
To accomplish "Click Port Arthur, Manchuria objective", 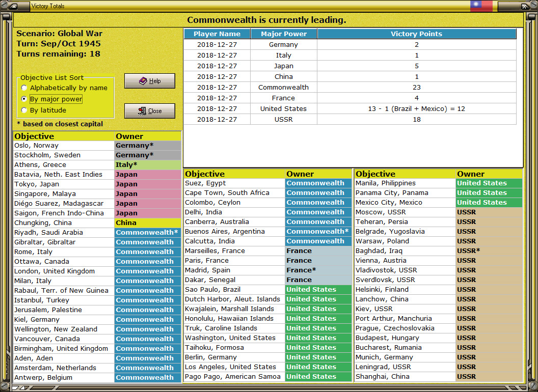I will pos(405,318).
